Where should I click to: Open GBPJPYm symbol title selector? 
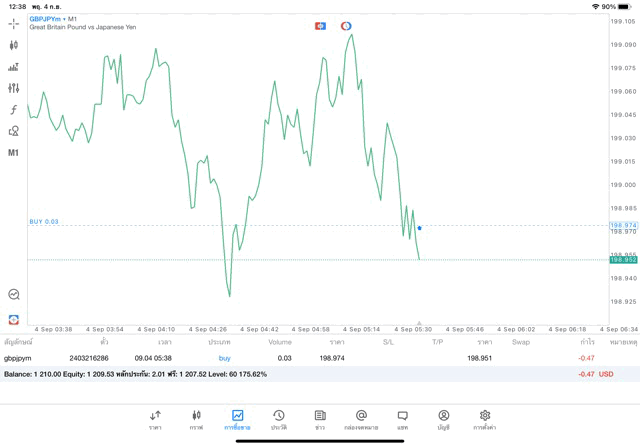[50, 19]
